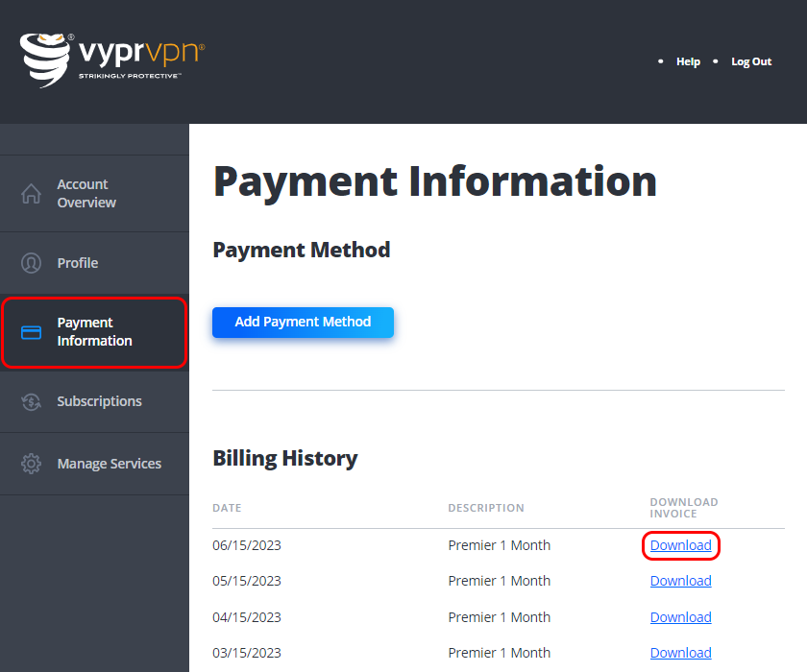This screenshot has height=672, width=807.
Task: Click the Profile person icon
Action: 31,263
